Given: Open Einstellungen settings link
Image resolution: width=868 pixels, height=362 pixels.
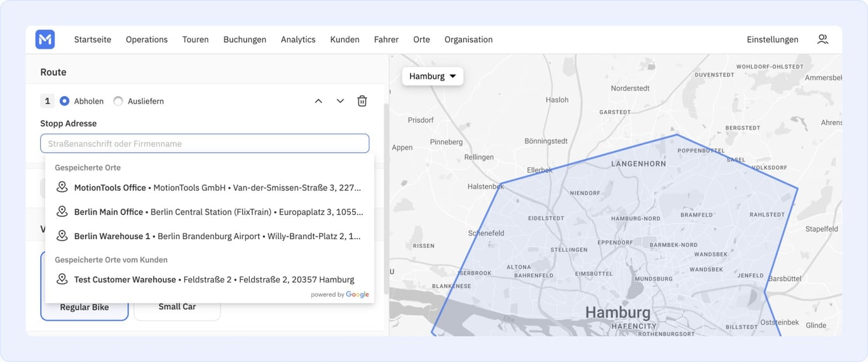Looking at the screenshot, I should pyautogui.click(x=773, y=39).
